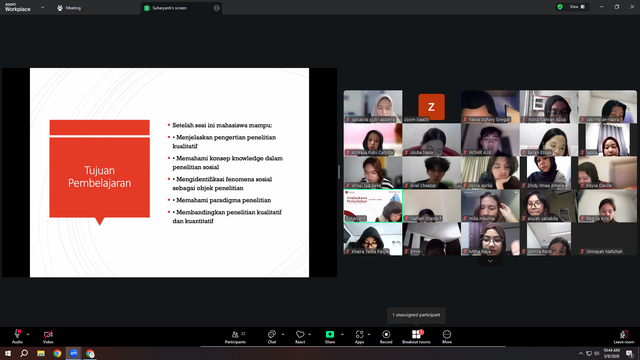The height and width of the screenshot is (360, 640).
Task: Switch to the Meeting tab
Action: (69, 8)
